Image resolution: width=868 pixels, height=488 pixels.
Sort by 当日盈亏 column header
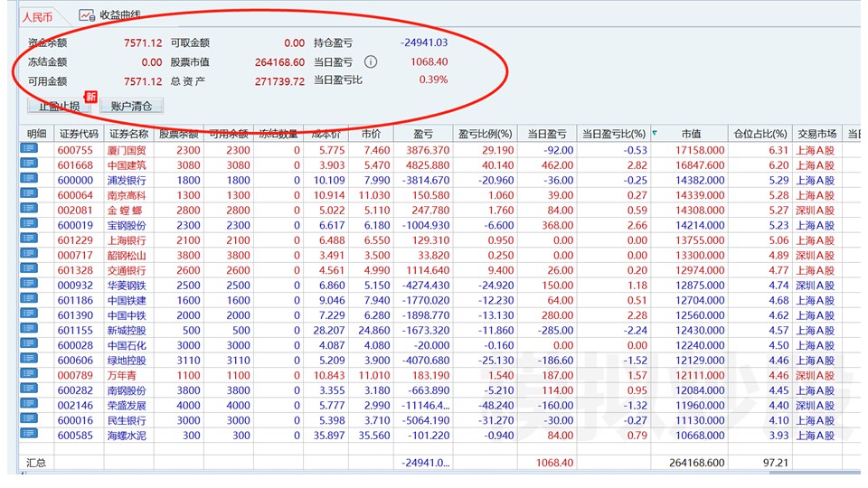(547, 134)
